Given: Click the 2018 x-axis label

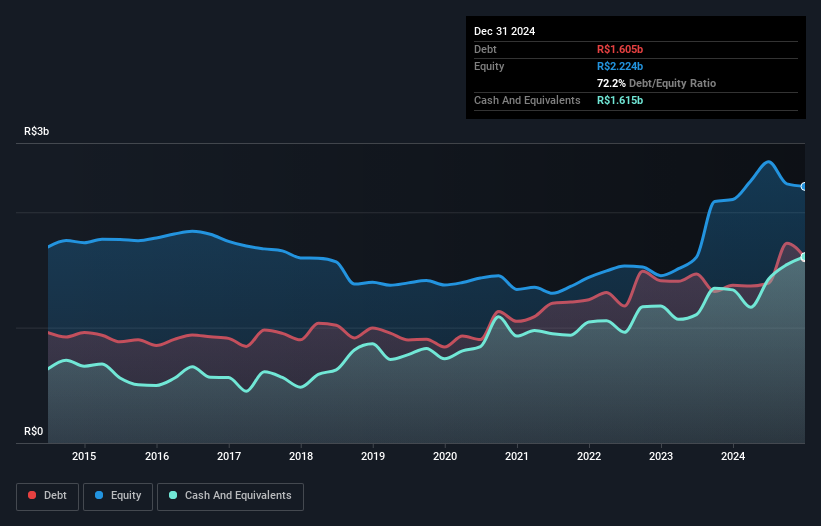Looking at the screenshot, I should click(x=301, y=456).
